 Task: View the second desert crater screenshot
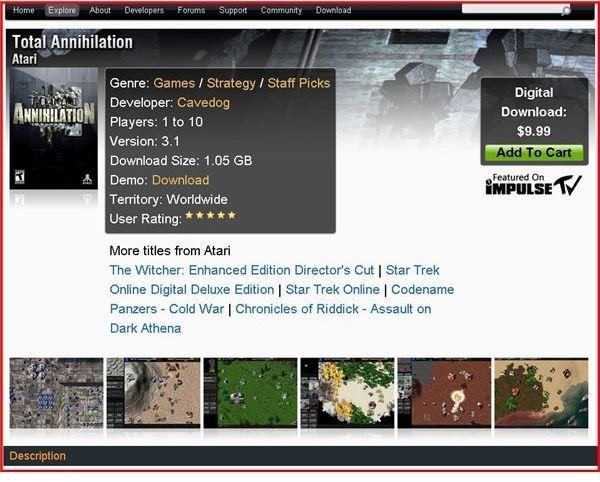pos(153,393)
